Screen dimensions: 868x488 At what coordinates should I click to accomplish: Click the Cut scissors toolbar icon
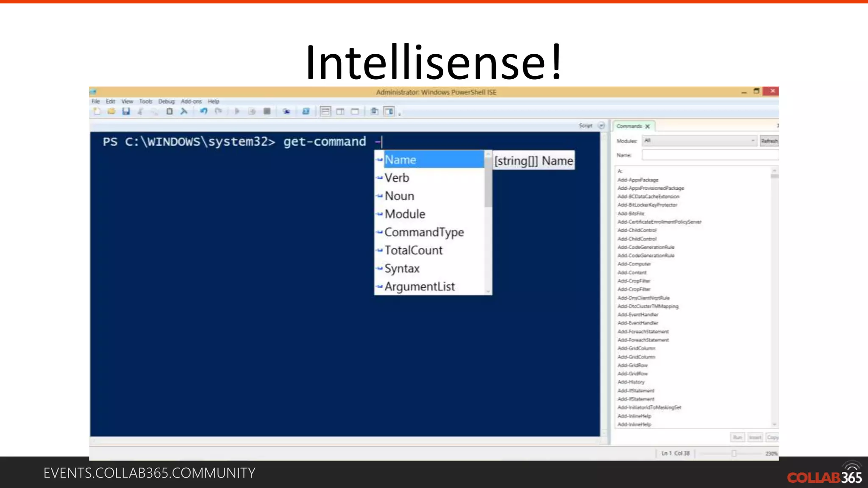[x=140, y=111]
